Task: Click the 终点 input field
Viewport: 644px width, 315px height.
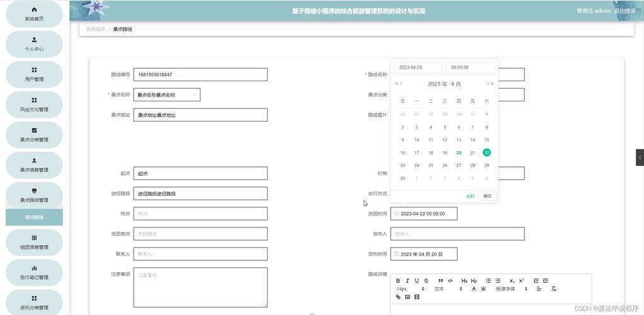Action: pyautogui.click(x=200, y=214)
